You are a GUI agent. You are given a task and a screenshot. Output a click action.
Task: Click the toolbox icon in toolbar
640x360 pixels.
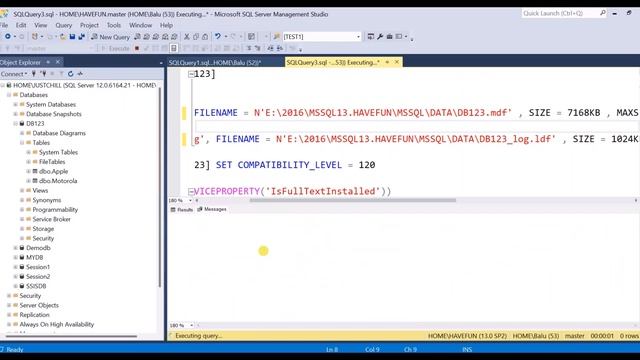(x=389, y=37)
